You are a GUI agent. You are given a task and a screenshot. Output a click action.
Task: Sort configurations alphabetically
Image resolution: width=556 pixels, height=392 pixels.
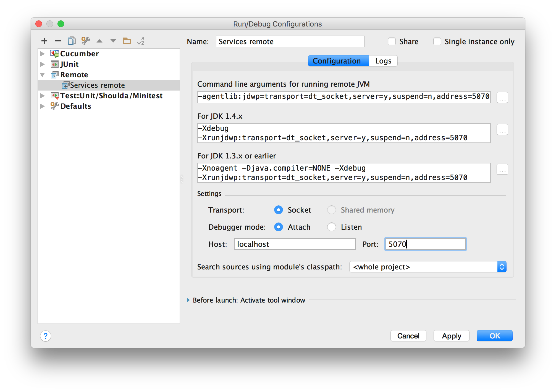(x=141, y=41)
